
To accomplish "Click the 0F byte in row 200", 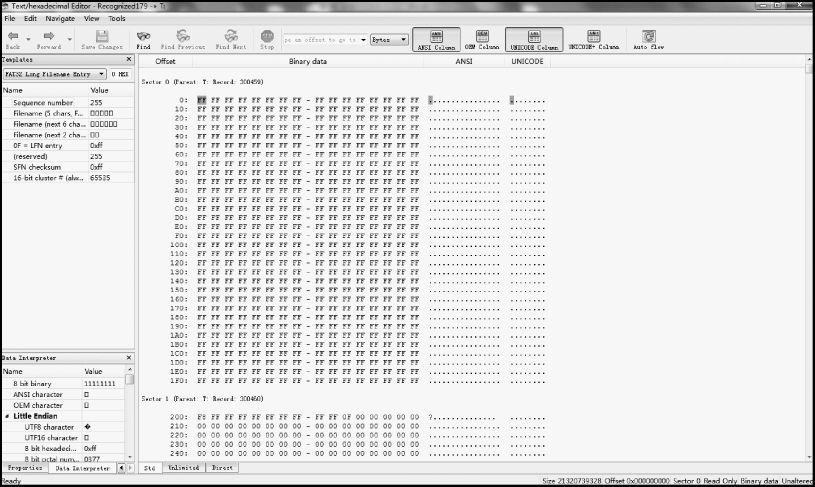I will (347, 417).
